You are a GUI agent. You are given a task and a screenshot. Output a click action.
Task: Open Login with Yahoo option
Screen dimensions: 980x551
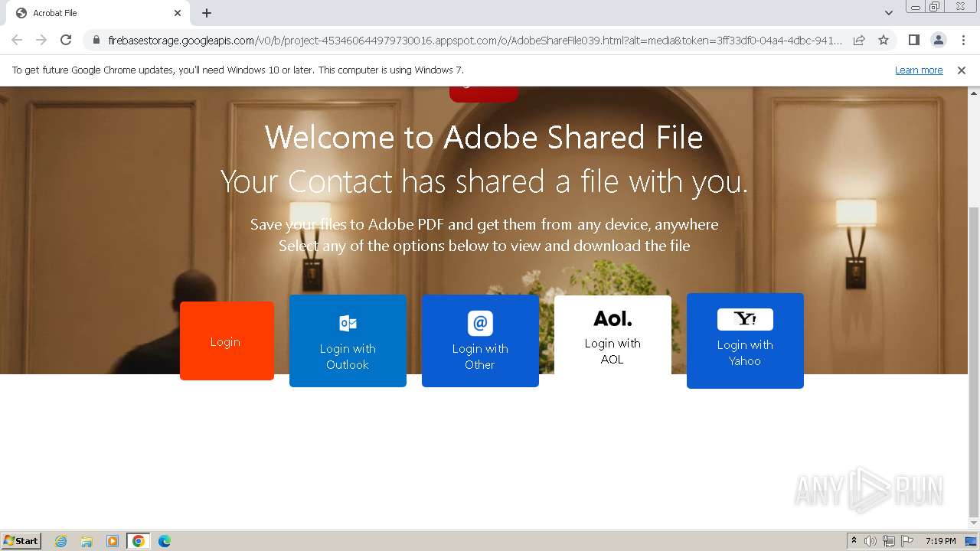coord(745,341)
